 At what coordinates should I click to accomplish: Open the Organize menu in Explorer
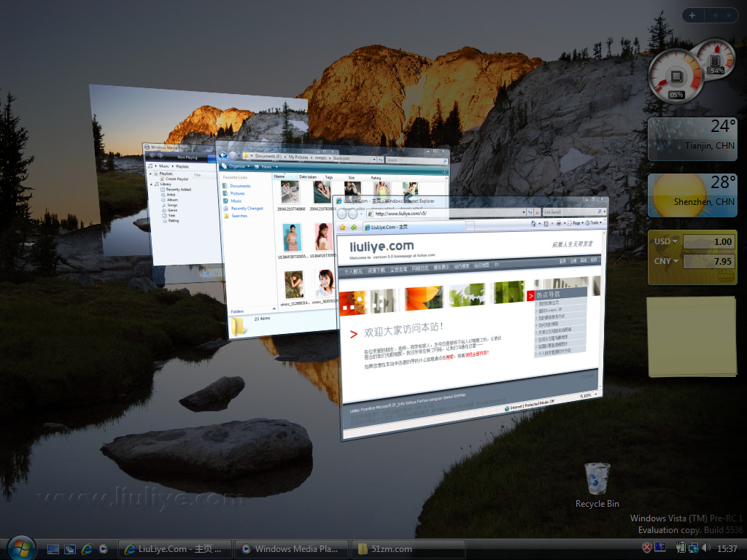[x=237, y=166]
